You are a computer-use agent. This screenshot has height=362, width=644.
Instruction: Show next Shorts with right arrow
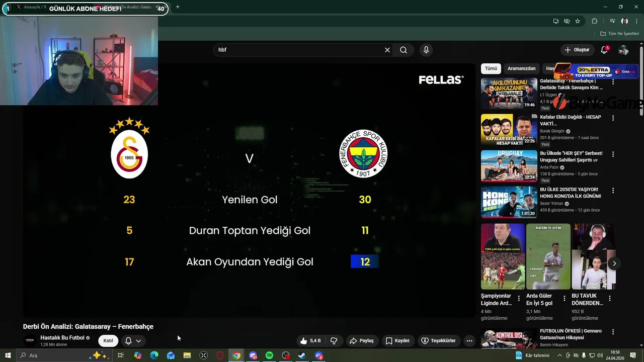tap(614, 263)
